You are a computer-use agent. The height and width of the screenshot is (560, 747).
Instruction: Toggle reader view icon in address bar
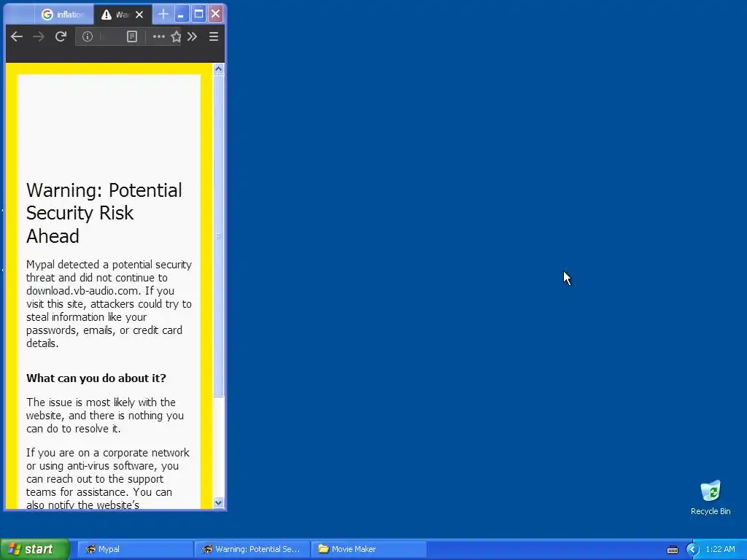132,36
